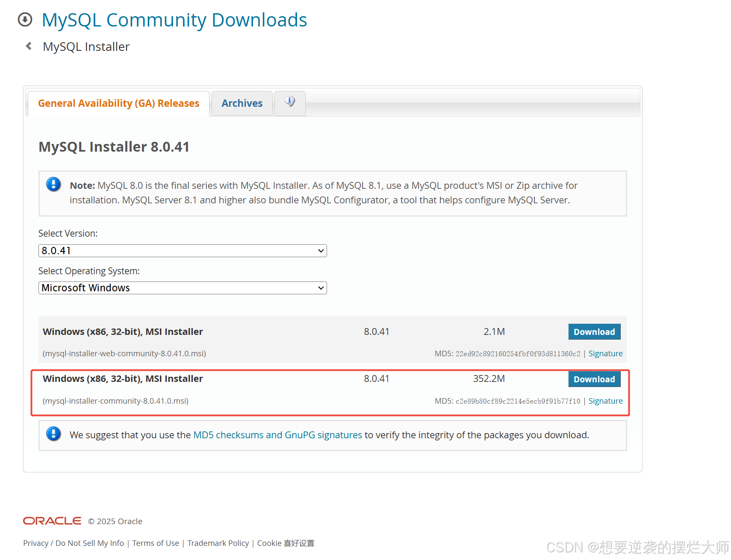This screenshot has width=731, height=560.
Task: Open the Trademark Policy footer link
Action: click(x=218, y=543)
